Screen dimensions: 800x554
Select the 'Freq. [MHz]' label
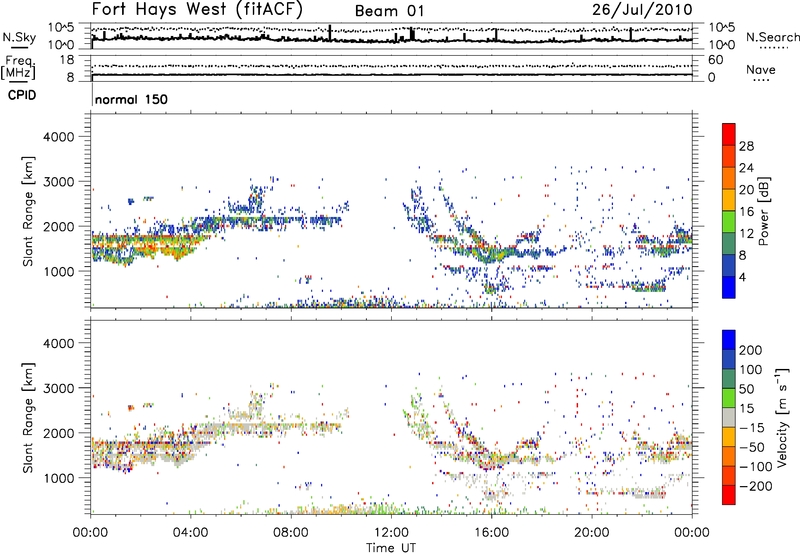pyautogui.click(x=18, y=68)
